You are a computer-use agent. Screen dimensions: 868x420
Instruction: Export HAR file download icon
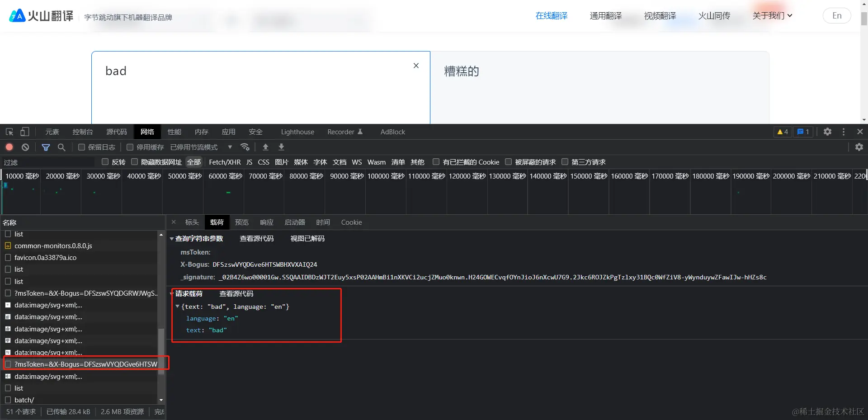(x=281, y=147)
